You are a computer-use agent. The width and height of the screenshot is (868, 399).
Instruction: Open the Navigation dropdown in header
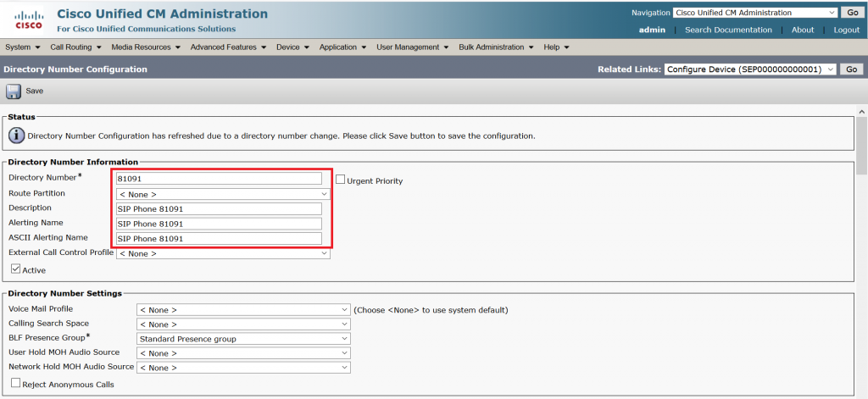754,13
